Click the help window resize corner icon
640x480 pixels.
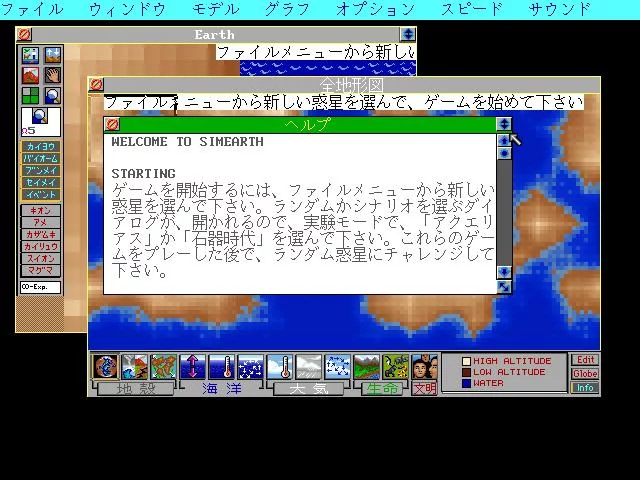point(504,287)
